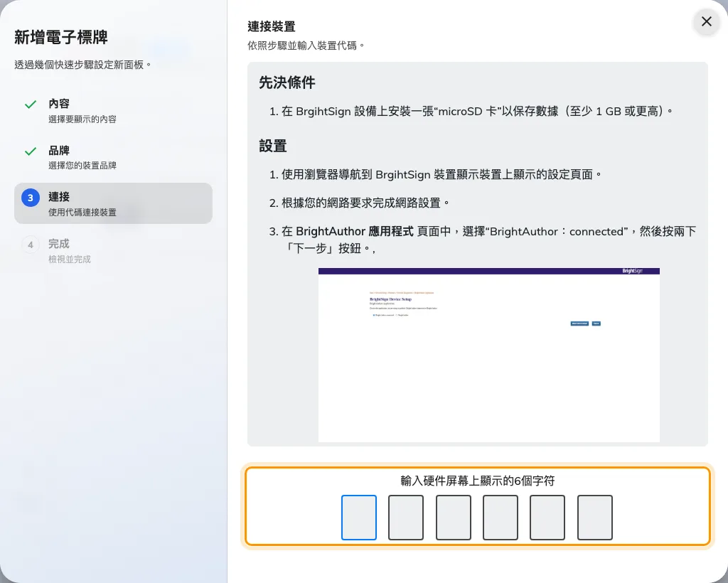Click the 設置 heading
The image size is (728, 583).
click(273, 146)
